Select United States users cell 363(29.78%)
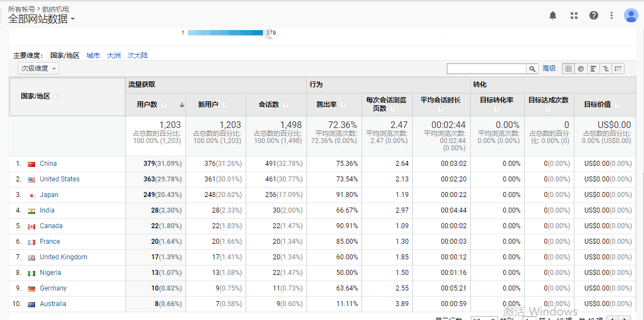 163,179
